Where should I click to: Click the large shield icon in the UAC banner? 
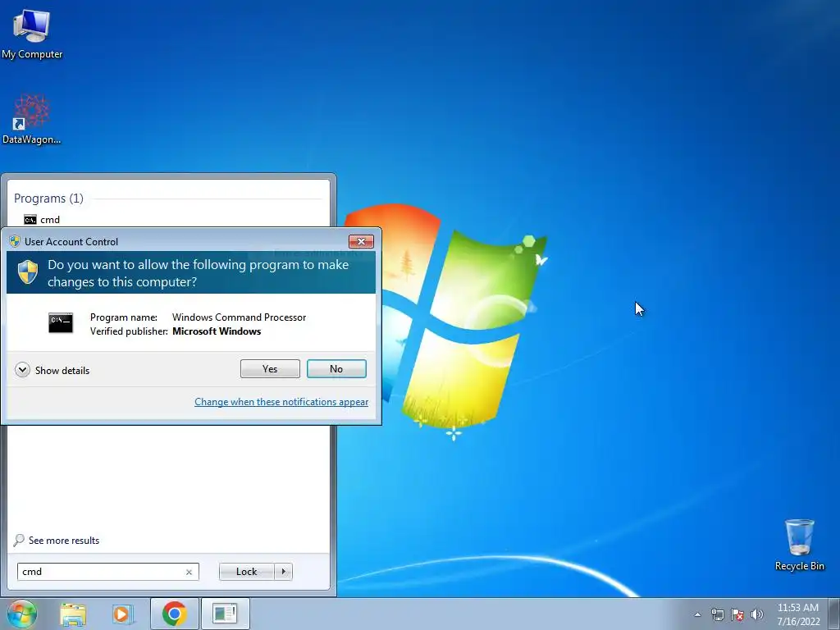[28, 272]
